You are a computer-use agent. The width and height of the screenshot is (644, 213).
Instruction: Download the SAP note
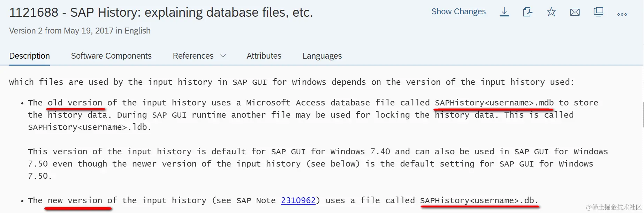click(504, 12)
